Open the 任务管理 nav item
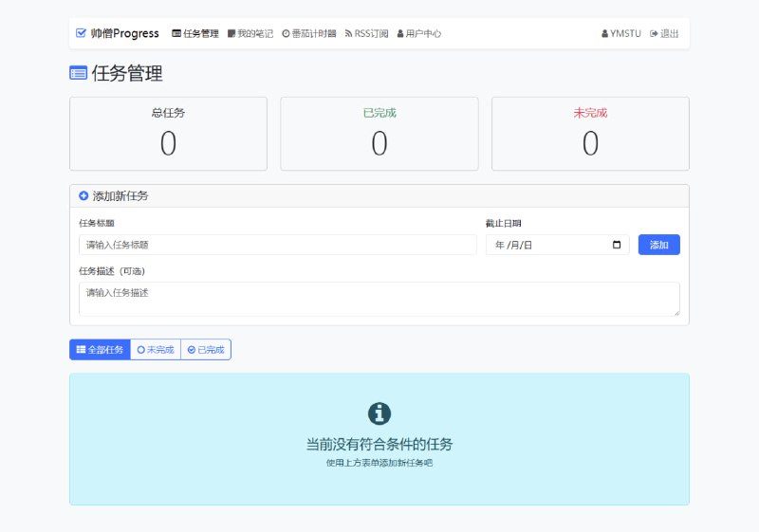759x532 pixels. 195,33
